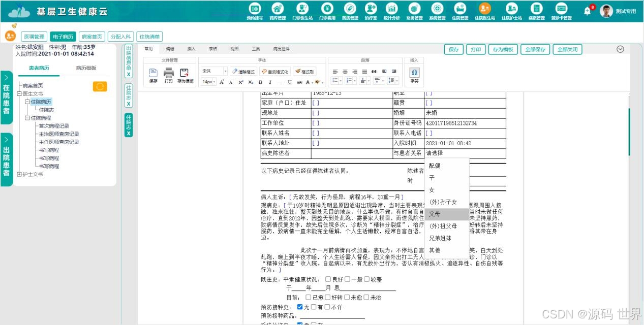Increase font size with A+ icon
Image resolution: width=644 pixels, height=325 pixels.
click(x=222, y=82)
